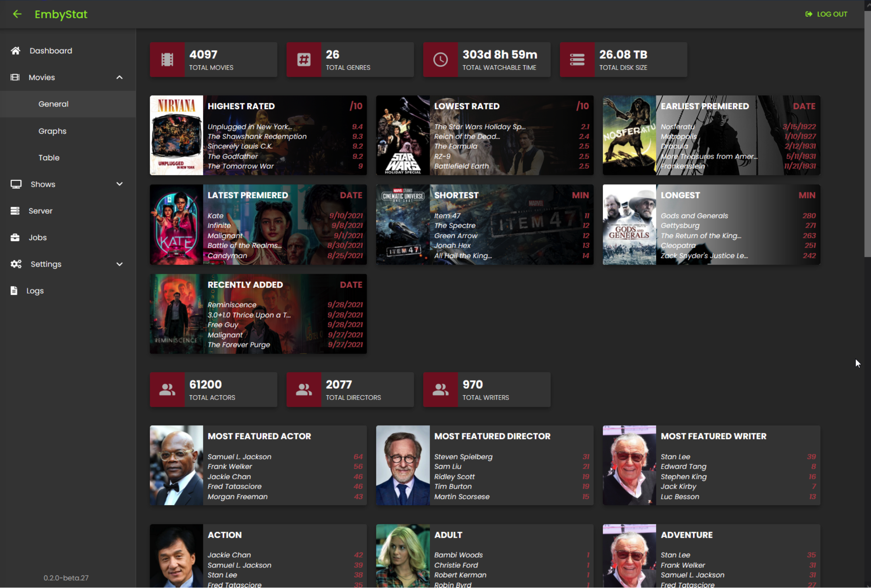
Task: Click the Dashboard home icon
Action: (x=15, y=51)
